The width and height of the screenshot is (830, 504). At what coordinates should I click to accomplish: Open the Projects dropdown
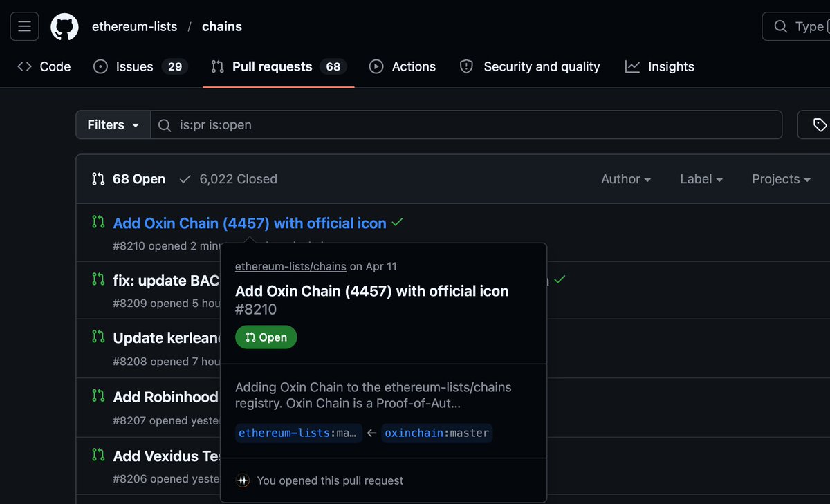(780, 178)
